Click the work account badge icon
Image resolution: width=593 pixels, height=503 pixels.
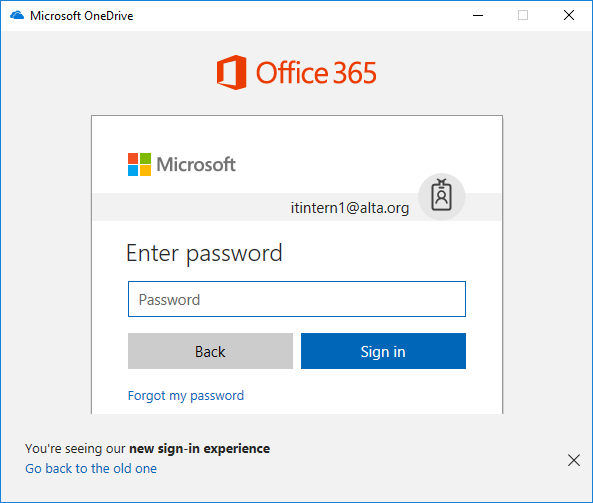tap(441, 196)
